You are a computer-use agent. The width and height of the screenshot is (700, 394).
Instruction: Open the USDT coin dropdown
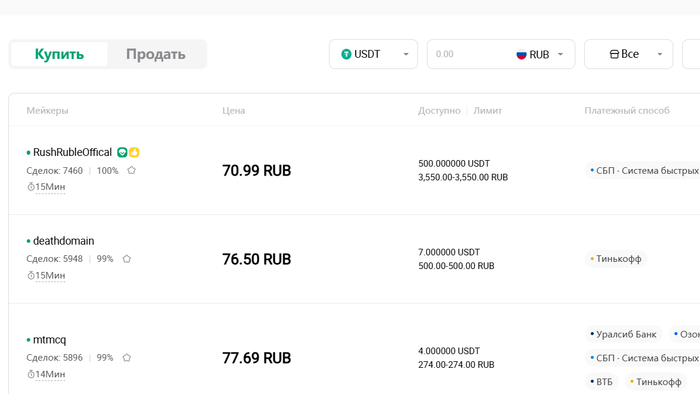coord(373,54)
